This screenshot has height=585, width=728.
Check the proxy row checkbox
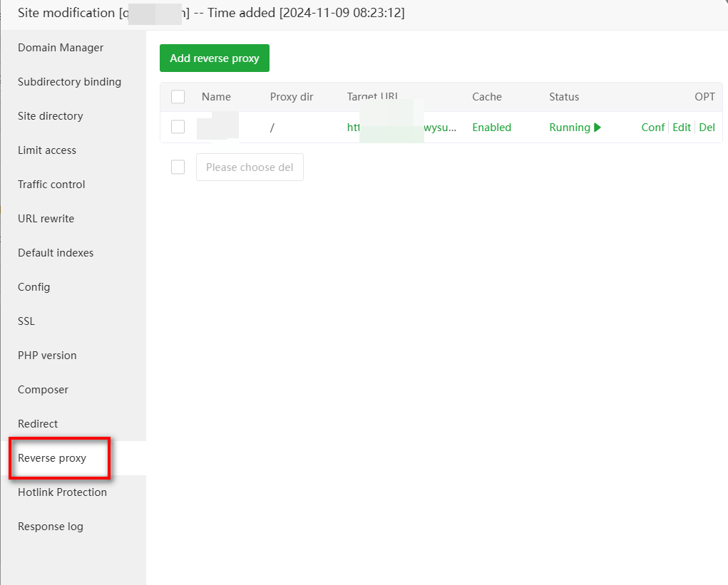pos(178,128)
